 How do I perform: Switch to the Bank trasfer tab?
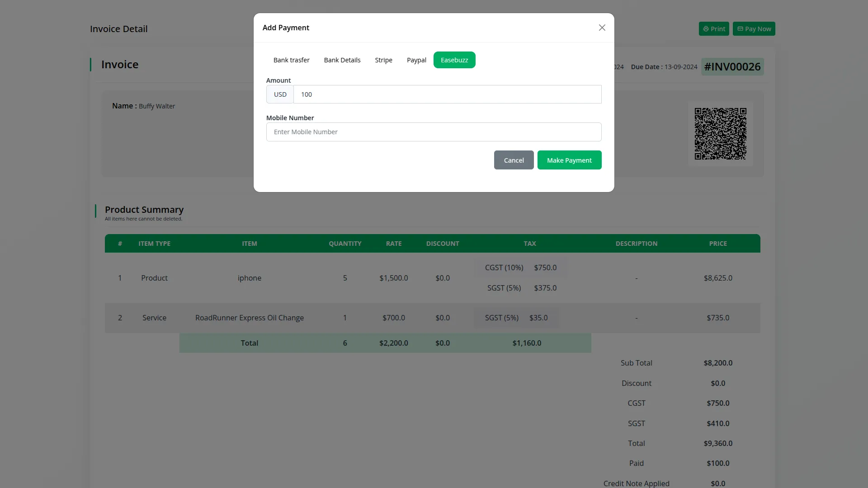tap(291, 60)
